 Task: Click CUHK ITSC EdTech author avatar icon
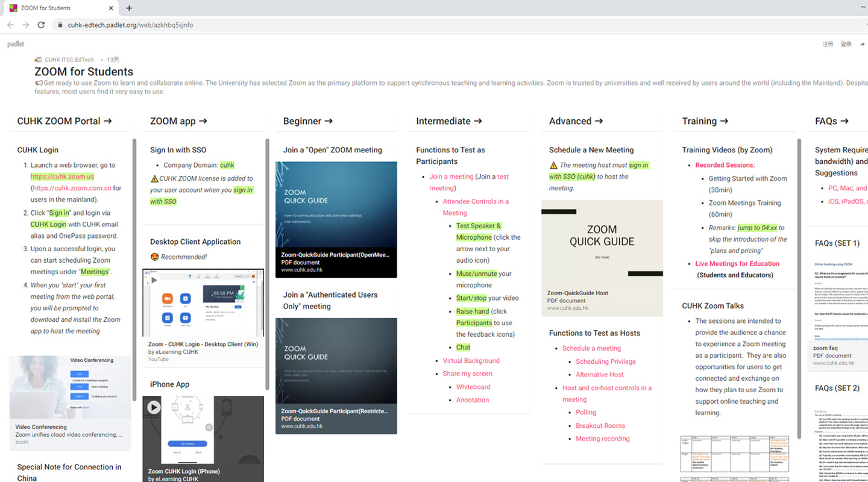click(39, 60)
